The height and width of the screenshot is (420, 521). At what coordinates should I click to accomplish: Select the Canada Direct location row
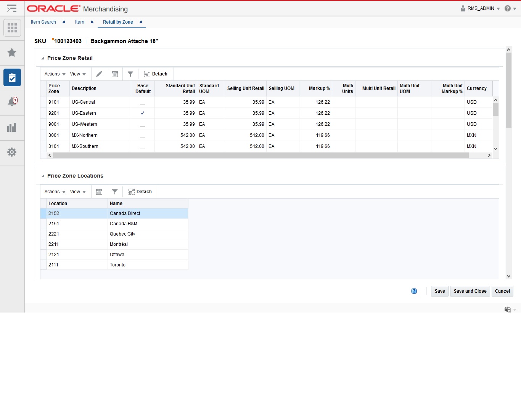click(x=125, y=213)
